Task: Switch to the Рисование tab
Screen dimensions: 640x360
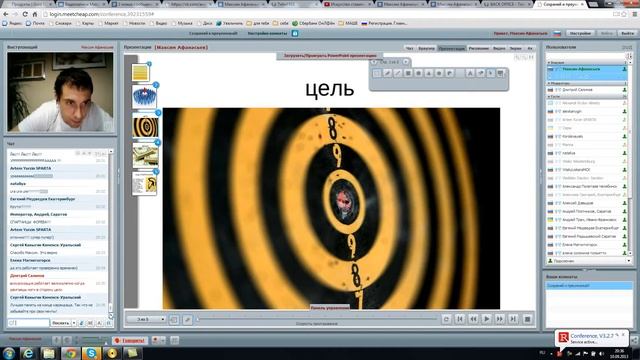Action: pyautogui.click(x=479, y=48)
